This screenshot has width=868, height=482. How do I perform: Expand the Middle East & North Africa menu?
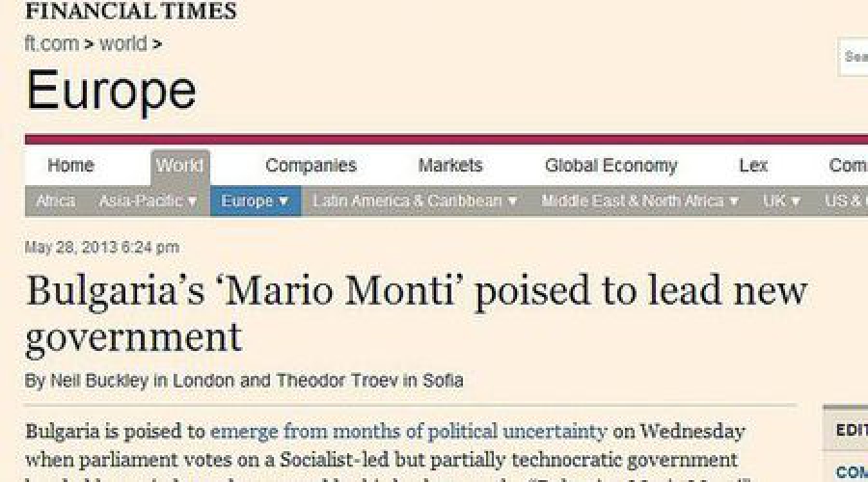(639, 201)
